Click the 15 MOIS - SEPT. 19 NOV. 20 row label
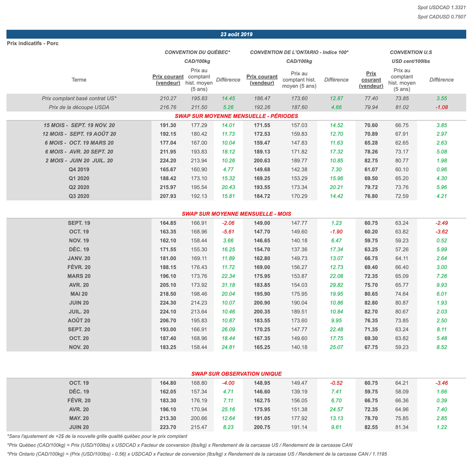This screenshot has width=476, height=463. tap(79, 126)
